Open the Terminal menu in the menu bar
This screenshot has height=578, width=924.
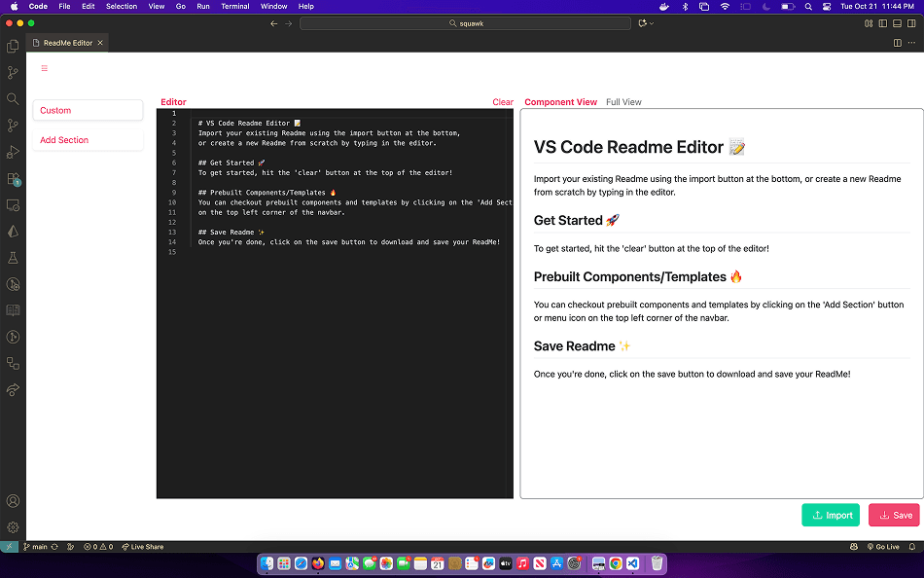(234, 6)
